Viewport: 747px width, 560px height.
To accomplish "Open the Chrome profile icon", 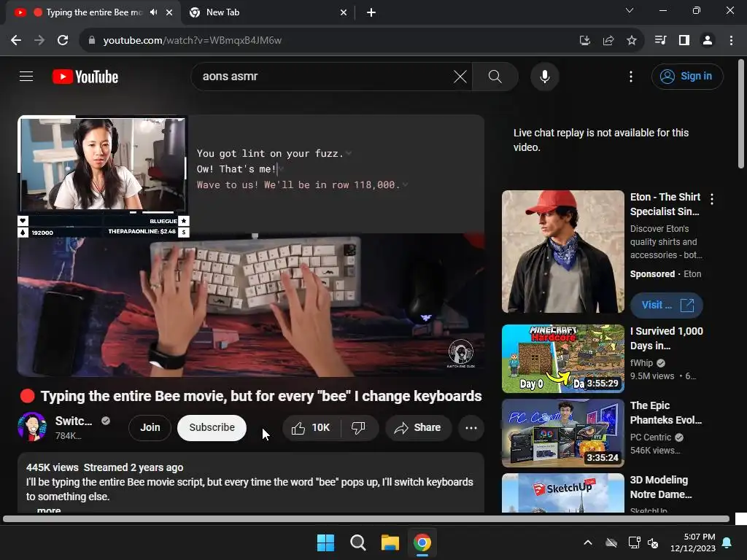I will tap(708, 41).
